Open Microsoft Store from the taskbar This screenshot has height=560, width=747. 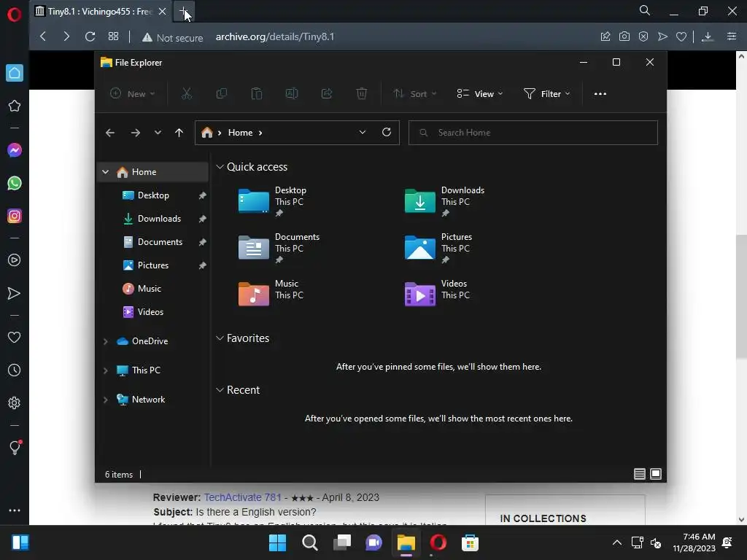[470, 542]
